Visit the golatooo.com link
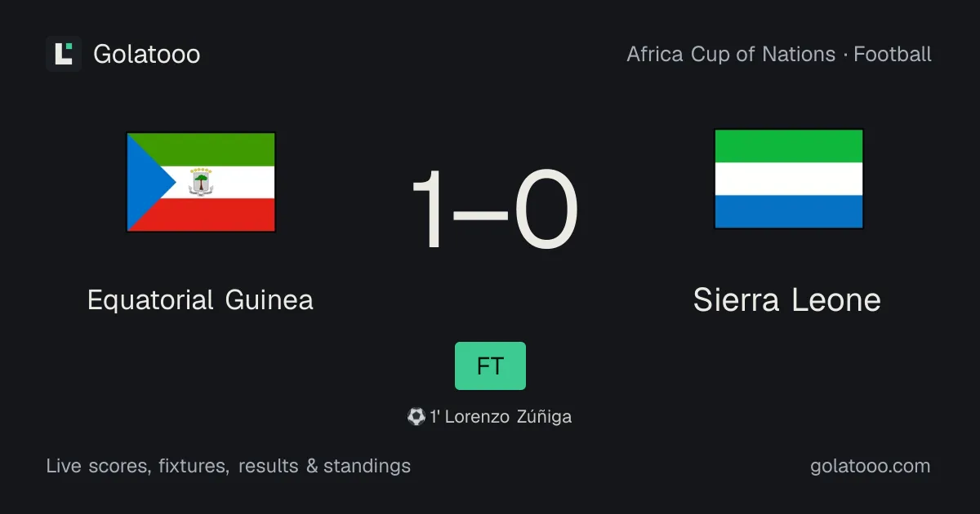980x514 pixels. click(x=871, y=466)
